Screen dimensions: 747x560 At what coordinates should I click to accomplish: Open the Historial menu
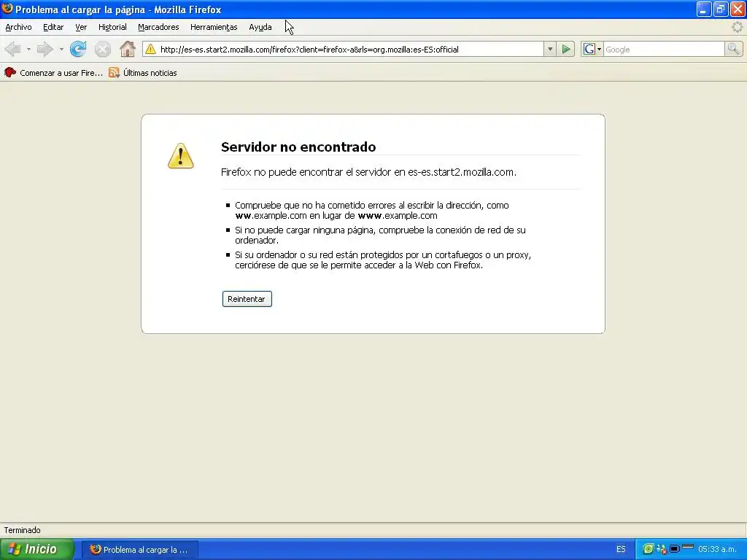click(112, 27)
